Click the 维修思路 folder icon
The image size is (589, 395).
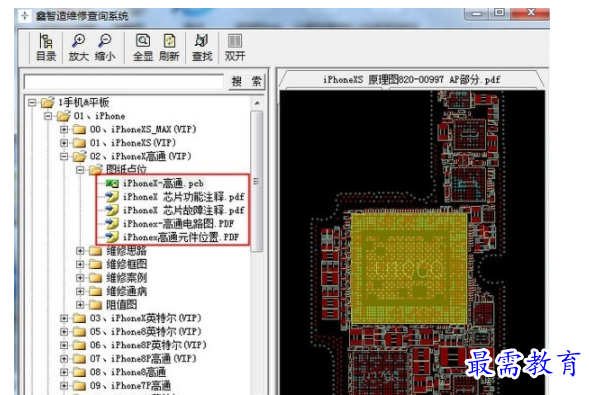point(95,251)
